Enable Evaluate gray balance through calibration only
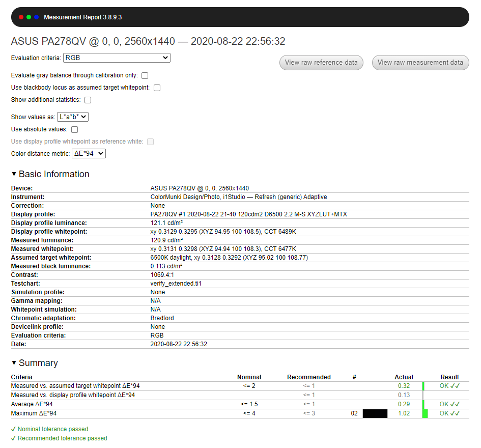481x448 pixels. [x=145, y=75]
